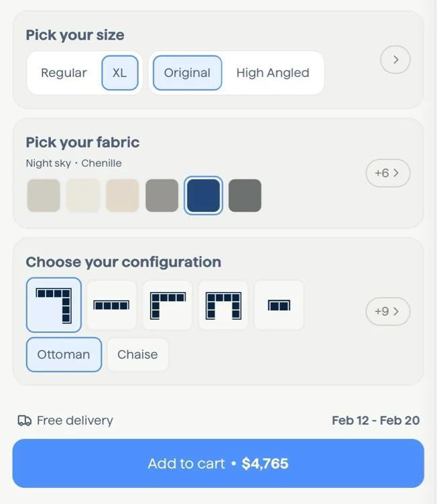
Task: Switch to the Chaise option
Action: pos(137,355)
